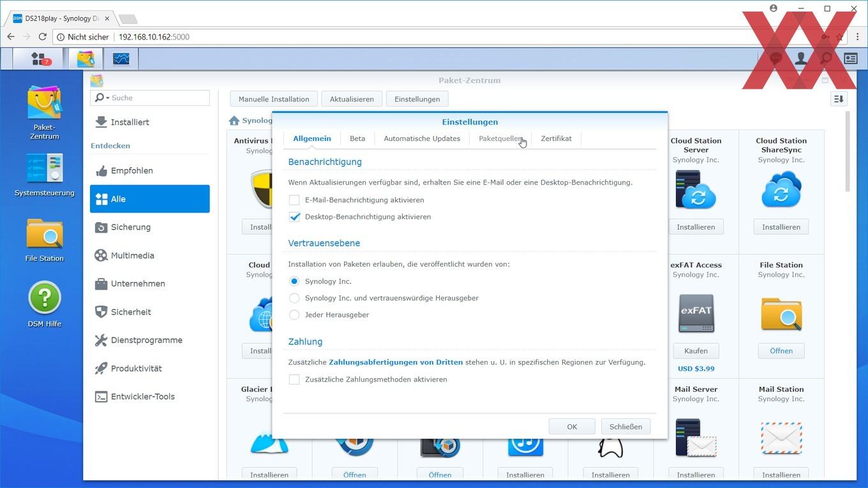Click Schließen button
The width and height of the screenshot is (868, 488).
coord(625,427)
